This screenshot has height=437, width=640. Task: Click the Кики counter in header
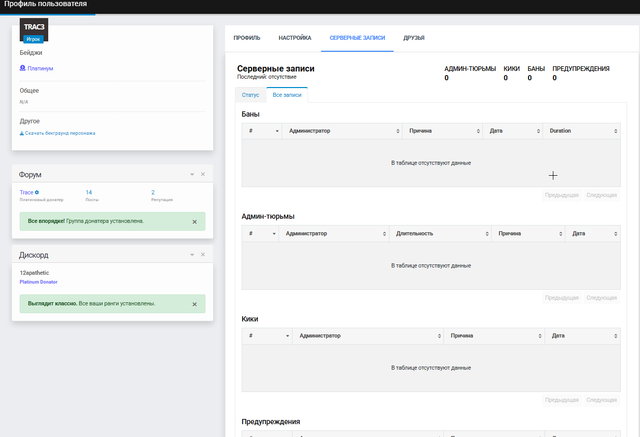511,73
